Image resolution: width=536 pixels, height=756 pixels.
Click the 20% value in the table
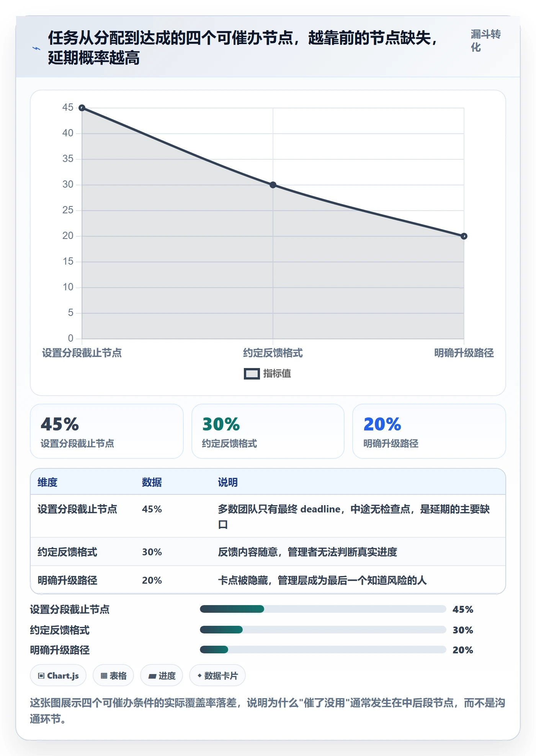click(152, 580)
